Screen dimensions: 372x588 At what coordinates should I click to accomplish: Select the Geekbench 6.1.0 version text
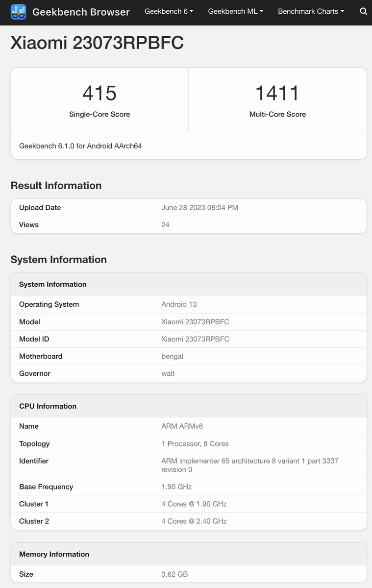coord(80,146)
